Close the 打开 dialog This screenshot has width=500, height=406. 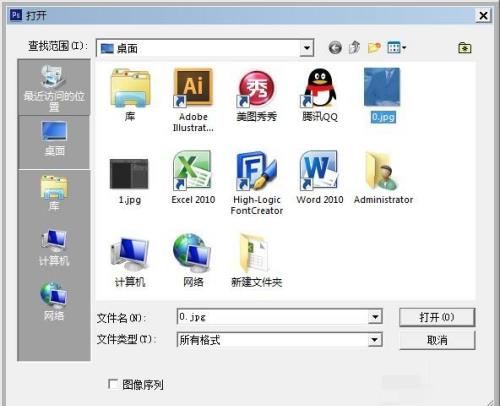coord(483,15)
